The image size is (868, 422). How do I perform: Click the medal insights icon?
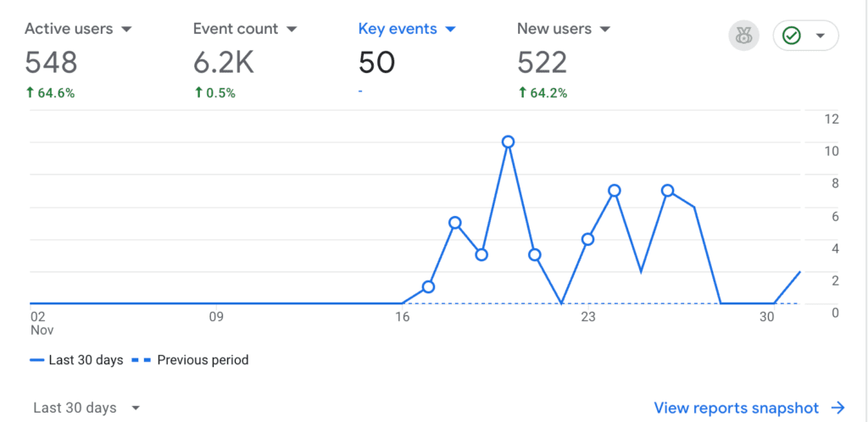(x=743, y=36)
